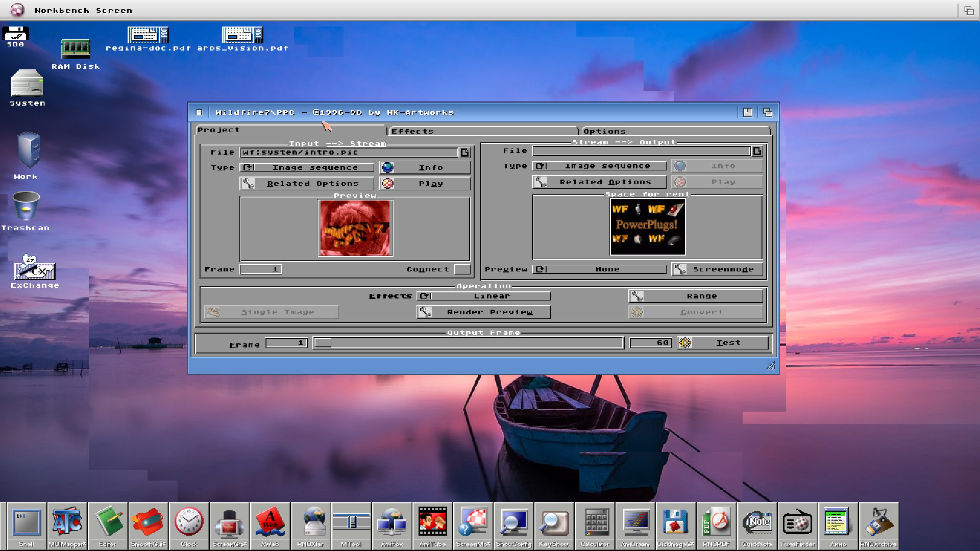Open a Shell from the dock
The width and height of the screenshot is (980, 551).
click(26, 523)
